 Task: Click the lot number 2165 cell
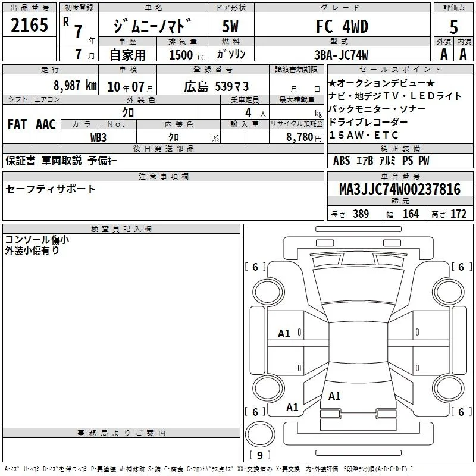pos(29,24)
